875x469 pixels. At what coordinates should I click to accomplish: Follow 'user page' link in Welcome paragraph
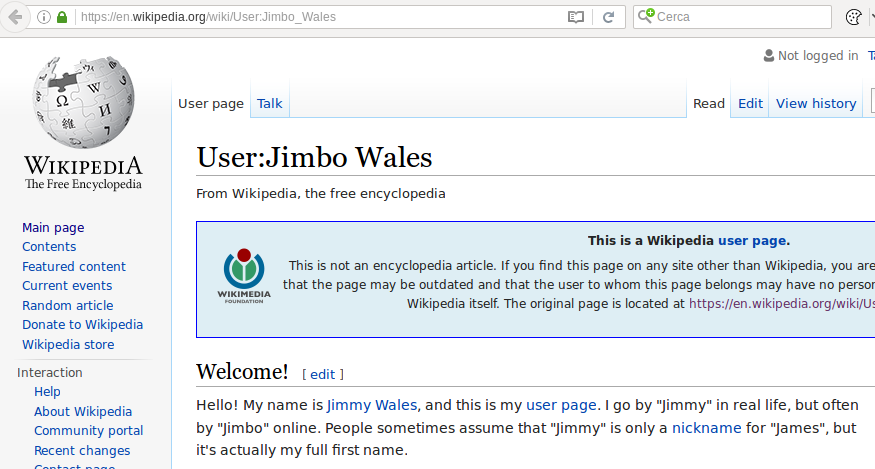pos(561,405)
